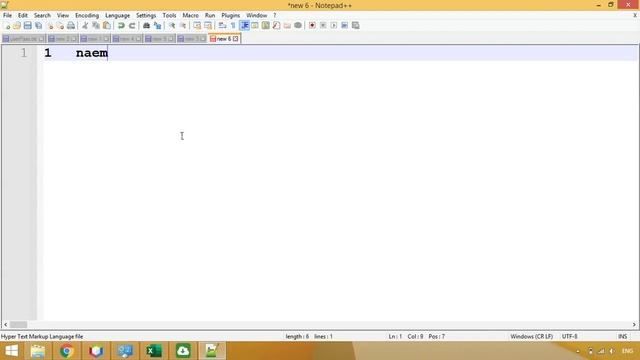Open the Settings menu
640x360 pixels.
tap(146, 15)
